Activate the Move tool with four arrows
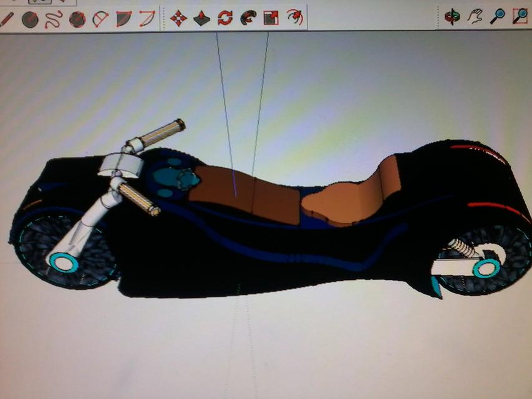The image size is (532, 399). [x=178, y=18]
